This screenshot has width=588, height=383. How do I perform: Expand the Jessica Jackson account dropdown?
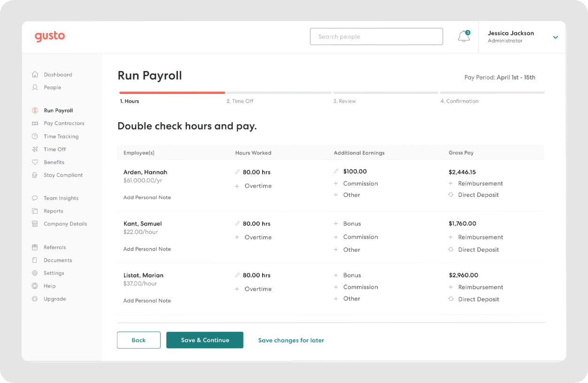(x=555, y=37)
